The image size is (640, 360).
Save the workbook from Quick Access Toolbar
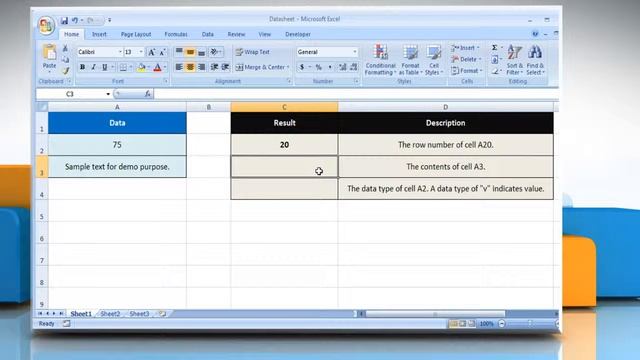coord(64,20)
